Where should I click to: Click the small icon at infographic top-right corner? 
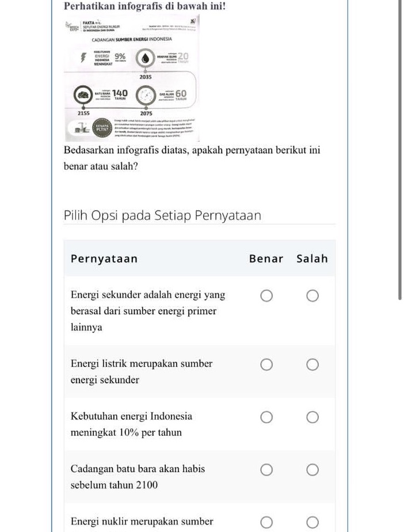pos(193,21)
